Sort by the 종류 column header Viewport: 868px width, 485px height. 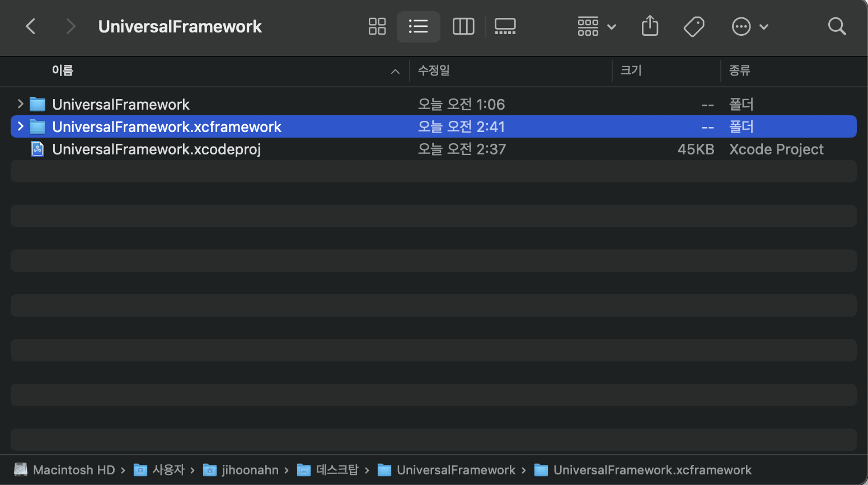(739, 70)
